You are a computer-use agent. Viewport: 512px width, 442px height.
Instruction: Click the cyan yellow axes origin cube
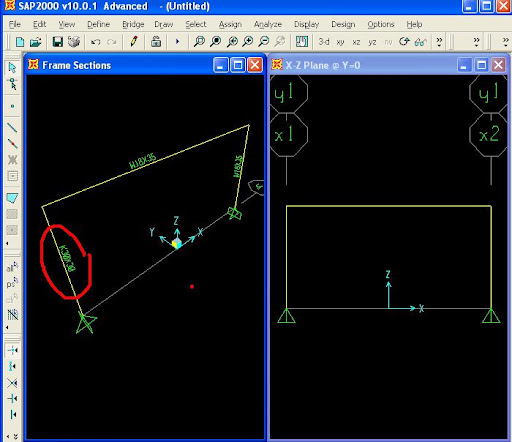tap(177, 243)
